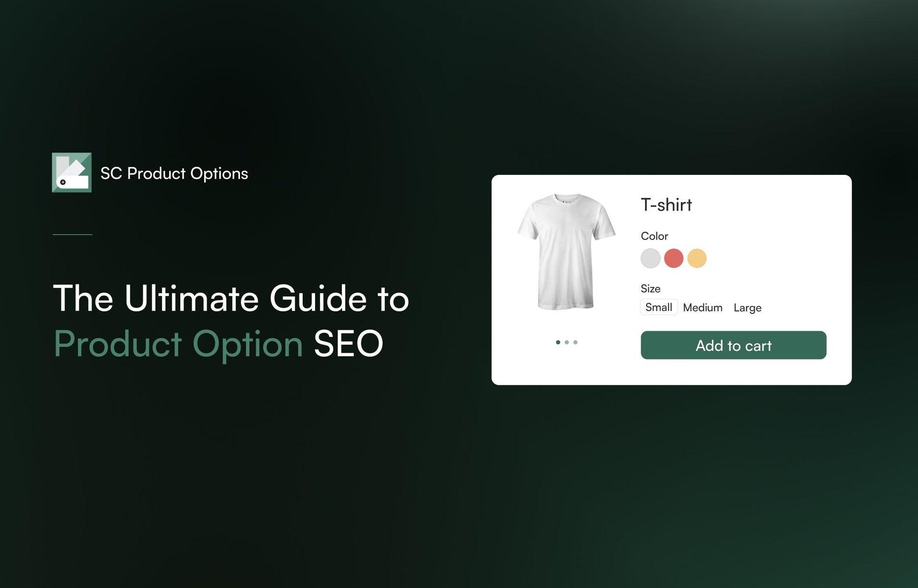Image resolution: width=918 pixels, height=588 pixels.
Task: Click the green Product Option heading text
Action: point(178,344)
